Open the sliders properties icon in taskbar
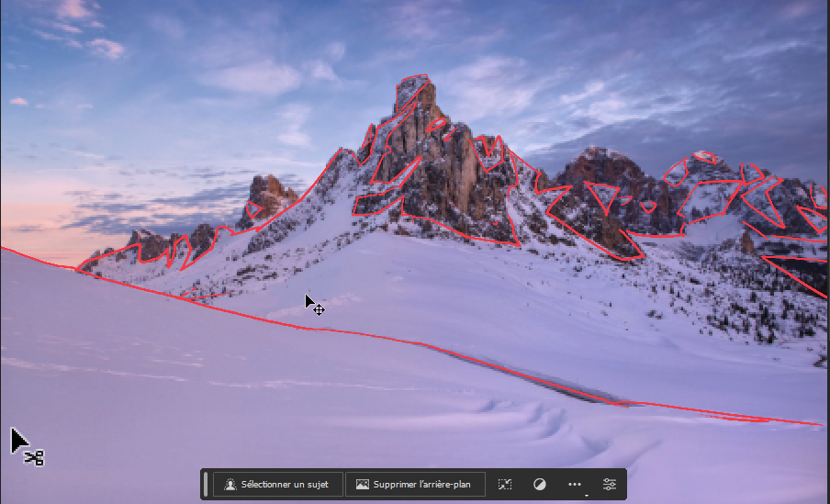 tap(610, 485)
